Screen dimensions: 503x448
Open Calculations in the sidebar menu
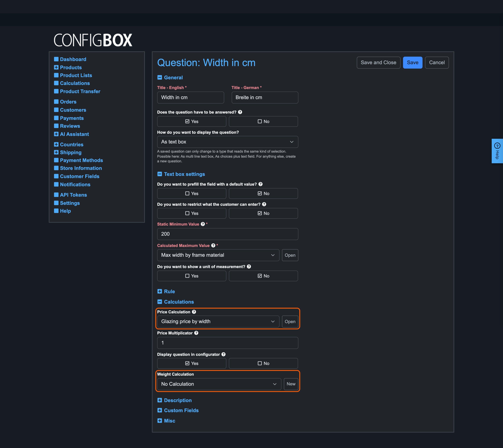pyautogui.click(x=75, y=83)
